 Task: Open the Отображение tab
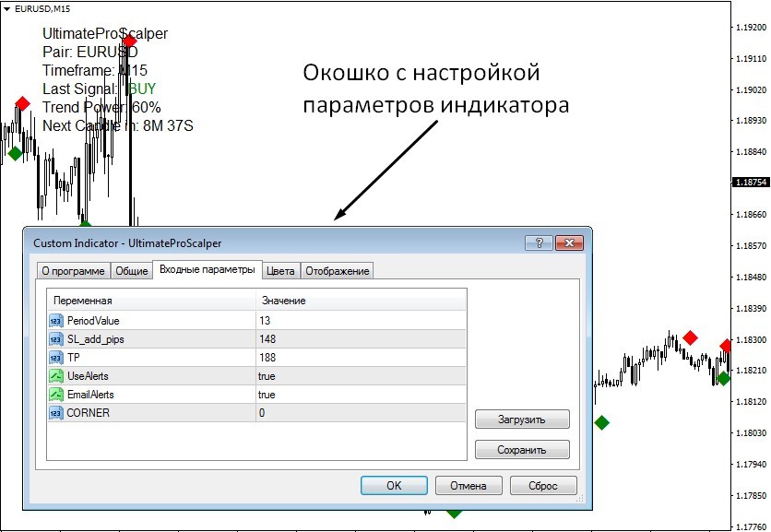[x=338, y=271]
